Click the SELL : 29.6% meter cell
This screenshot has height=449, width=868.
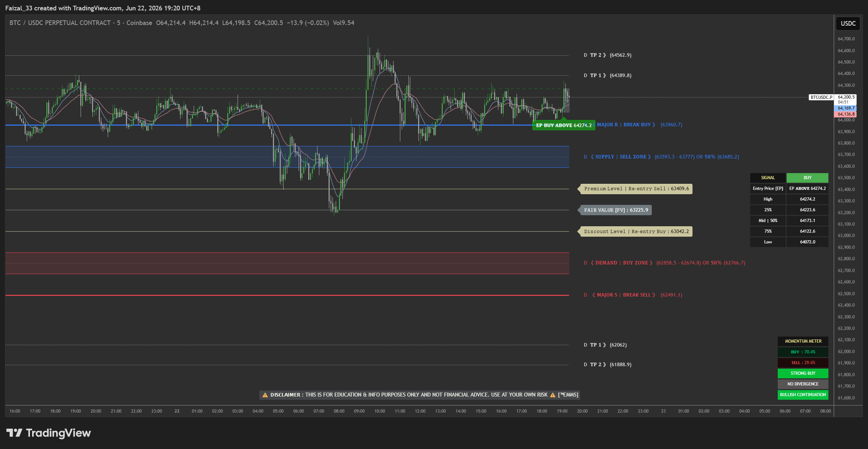click(803, 363)
